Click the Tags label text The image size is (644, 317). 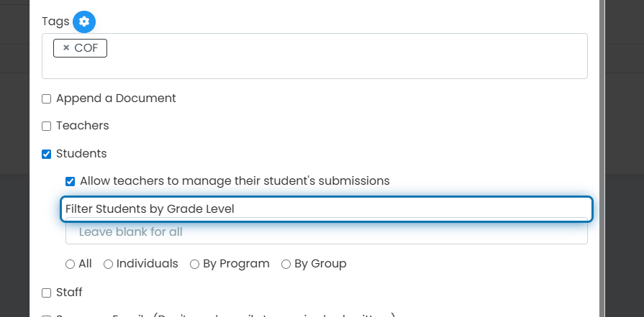[x=55, y=22]
